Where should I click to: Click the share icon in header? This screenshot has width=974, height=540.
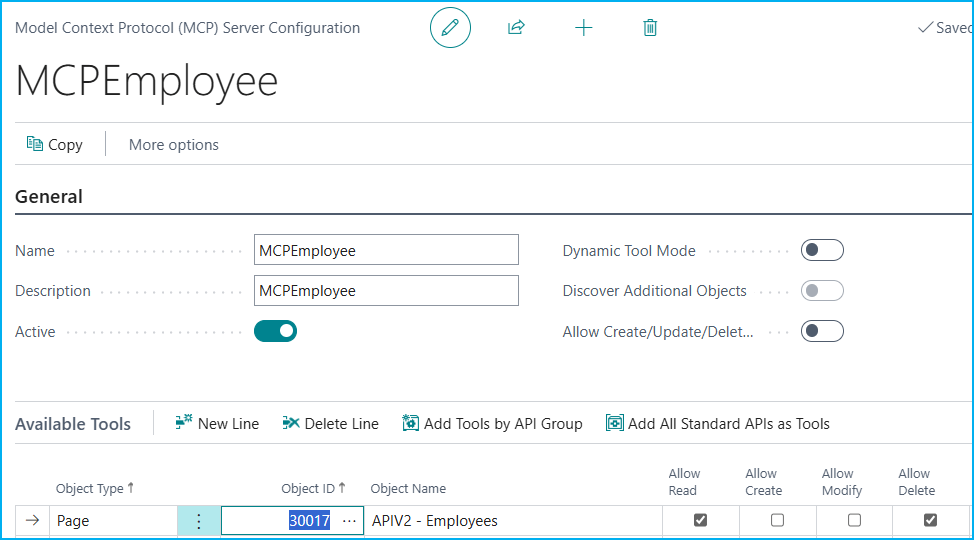tap(516, 28)
